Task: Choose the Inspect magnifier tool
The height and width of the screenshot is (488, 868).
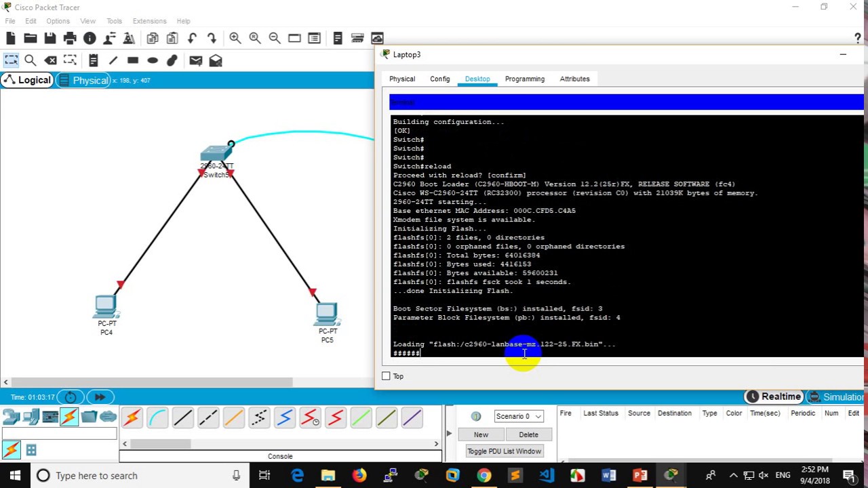Action: [31, 60]
